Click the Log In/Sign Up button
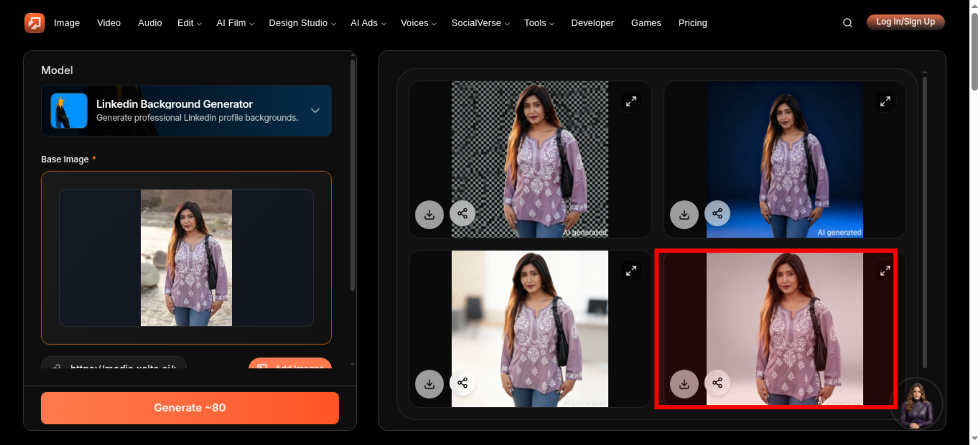 click(906, 22)
